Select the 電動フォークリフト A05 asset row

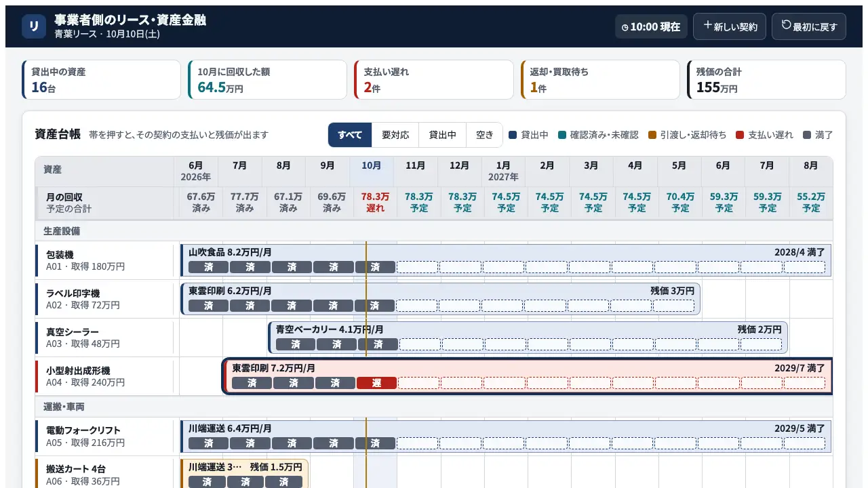point(105,436)
